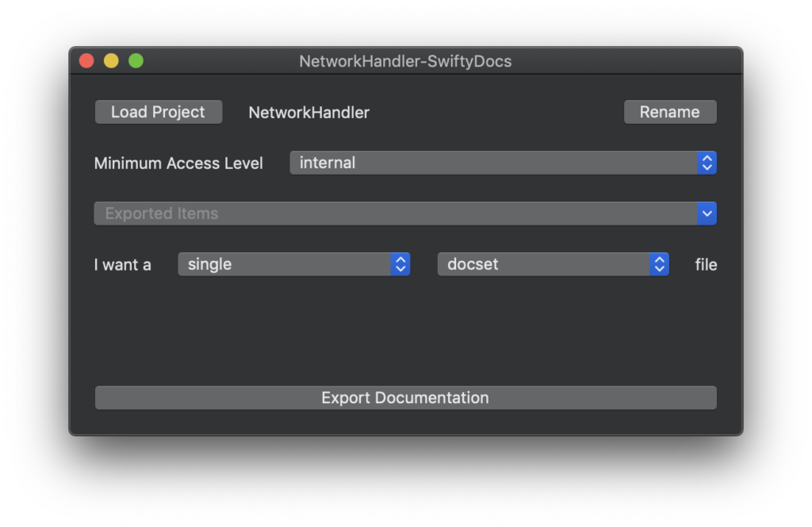Click the 'file' label text
Screen dimensions: 812x527
(706, 265)
